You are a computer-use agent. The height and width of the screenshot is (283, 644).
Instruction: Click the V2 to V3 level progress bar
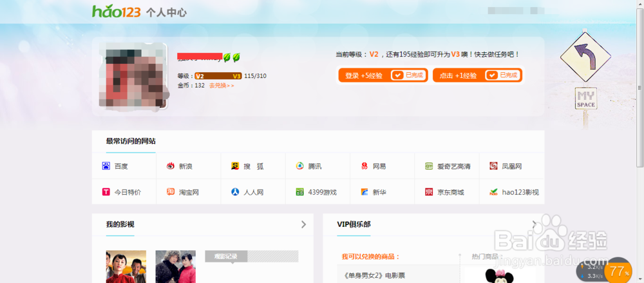tap(218, 76)
